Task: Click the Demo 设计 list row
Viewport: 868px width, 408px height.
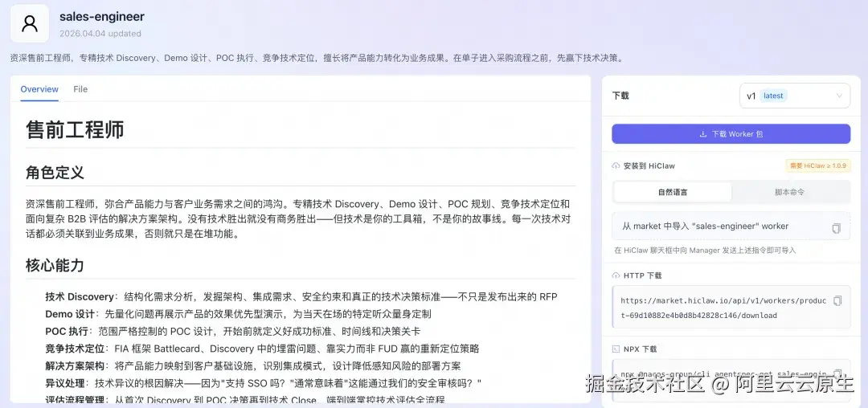Action: pos(238,314)
